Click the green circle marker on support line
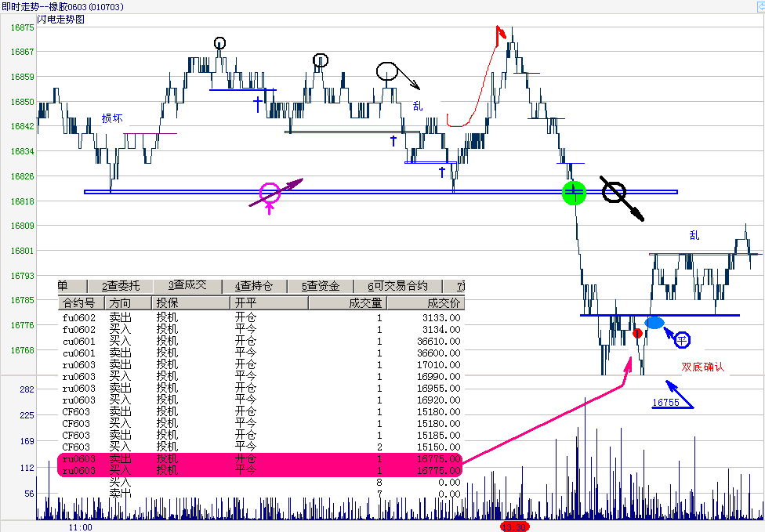765x532 pixels. pyautogui.click(x=575, y=191)
